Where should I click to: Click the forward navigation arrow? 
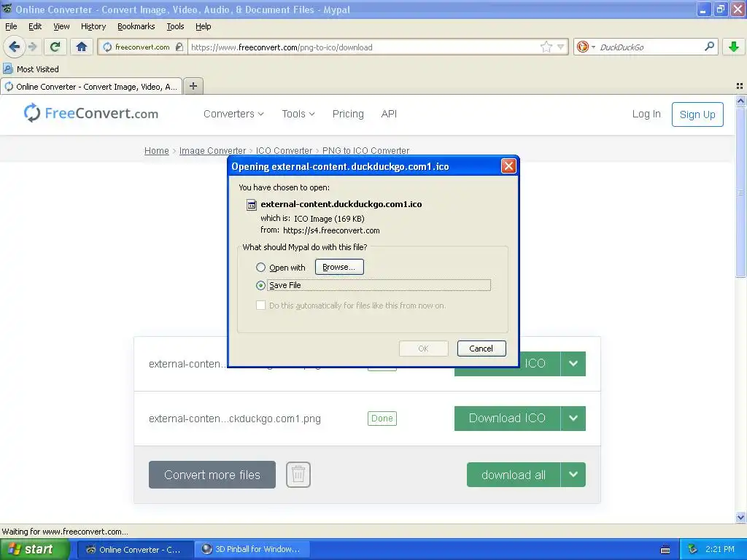pos(32,47)
